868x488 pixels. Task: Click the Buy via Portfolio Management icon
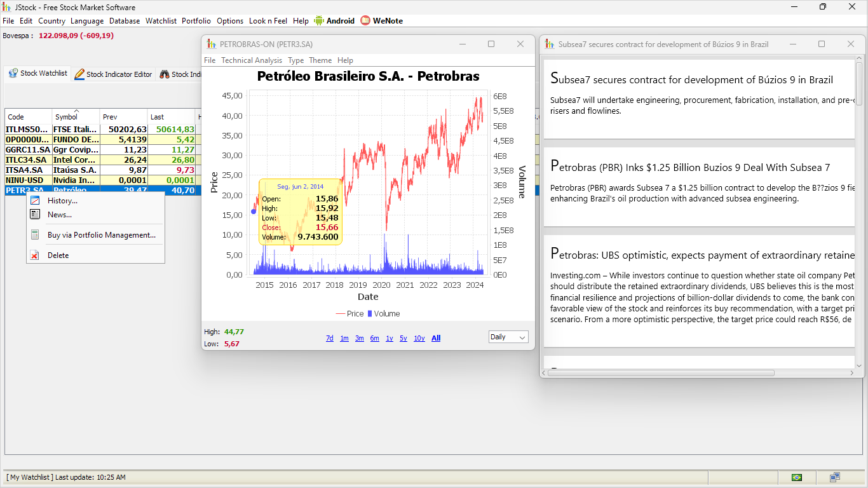coord(35,235)
